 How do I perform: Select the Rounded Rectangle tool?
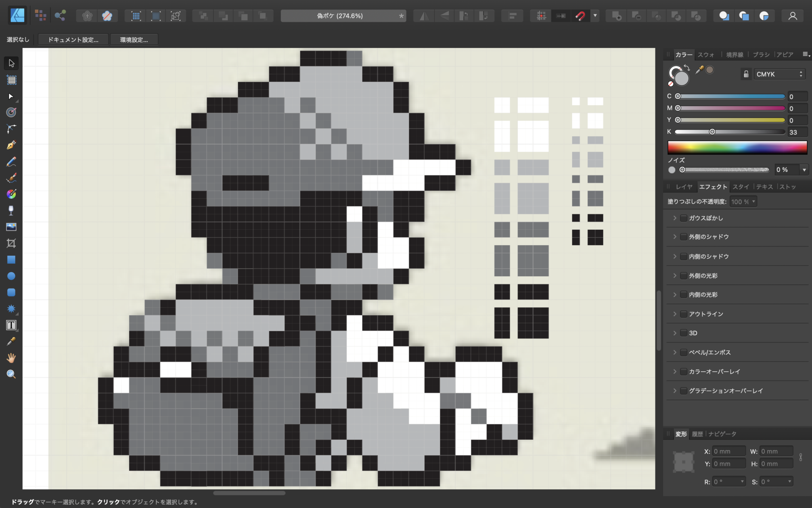11,292
